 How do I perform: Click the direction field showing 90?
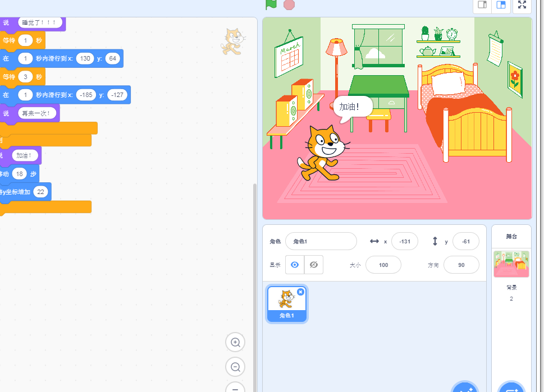click(x=461, y=265)
